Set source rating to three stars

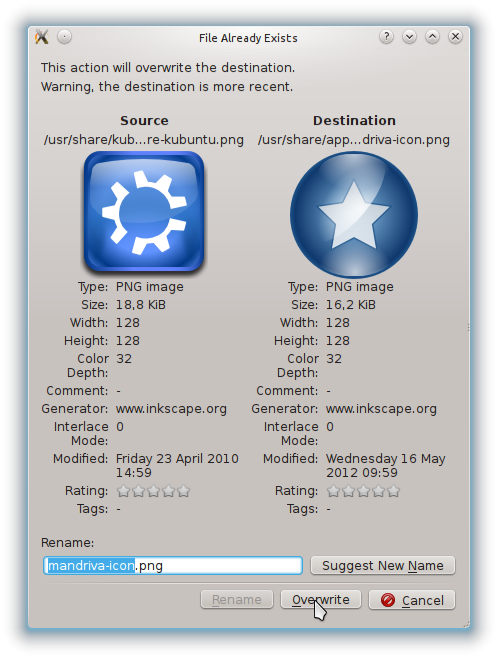153,491
